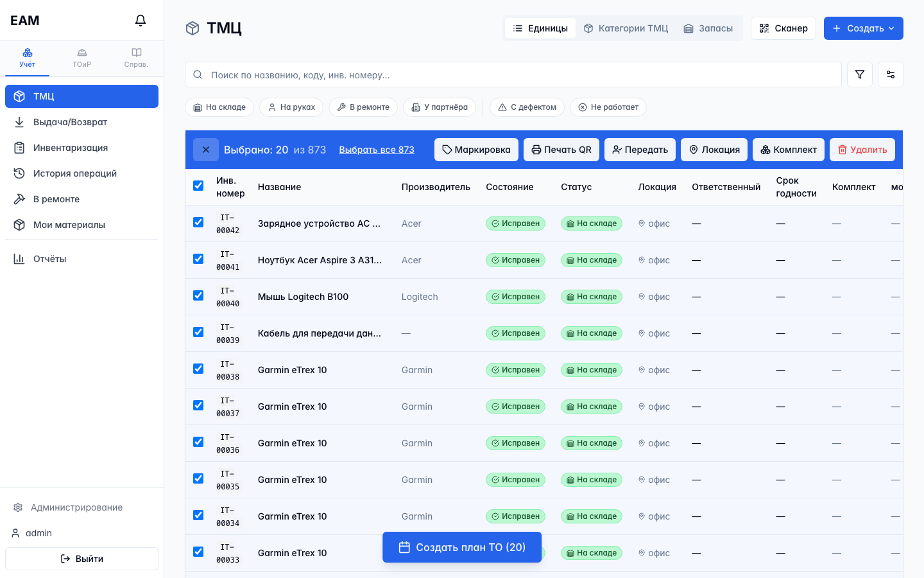The image size is (924, 578).
Task: Switch to Категории ТМЦ tab
Action: point(626,28)
